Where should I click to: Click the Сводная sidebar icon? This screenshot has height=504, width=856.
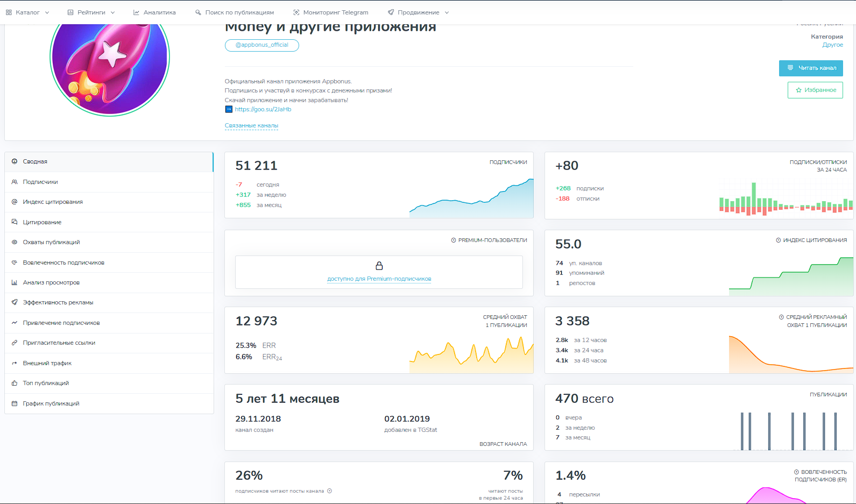tap(15, 161)
